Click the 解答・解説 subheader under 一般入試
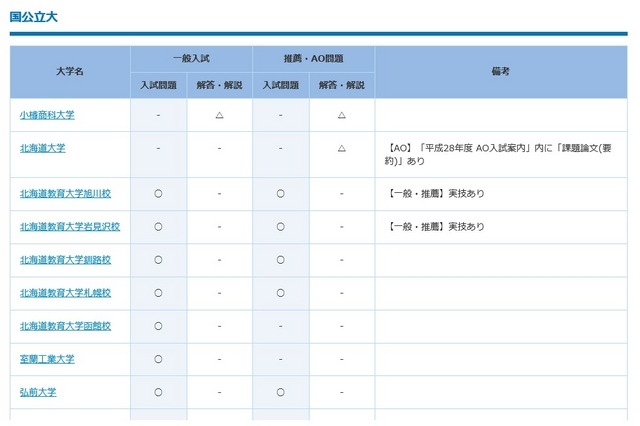The image size is (640, 426). 220,85
